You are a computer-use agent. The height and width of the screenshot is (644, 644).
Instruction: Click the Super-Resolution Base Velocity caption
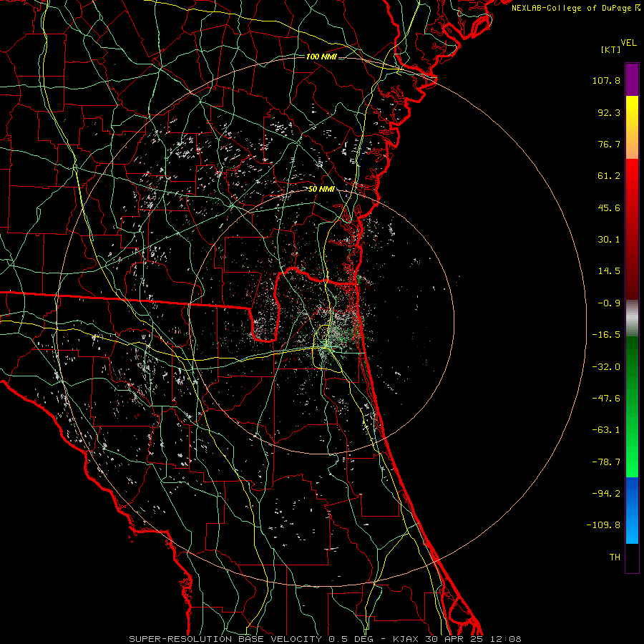tap(325, 639)
